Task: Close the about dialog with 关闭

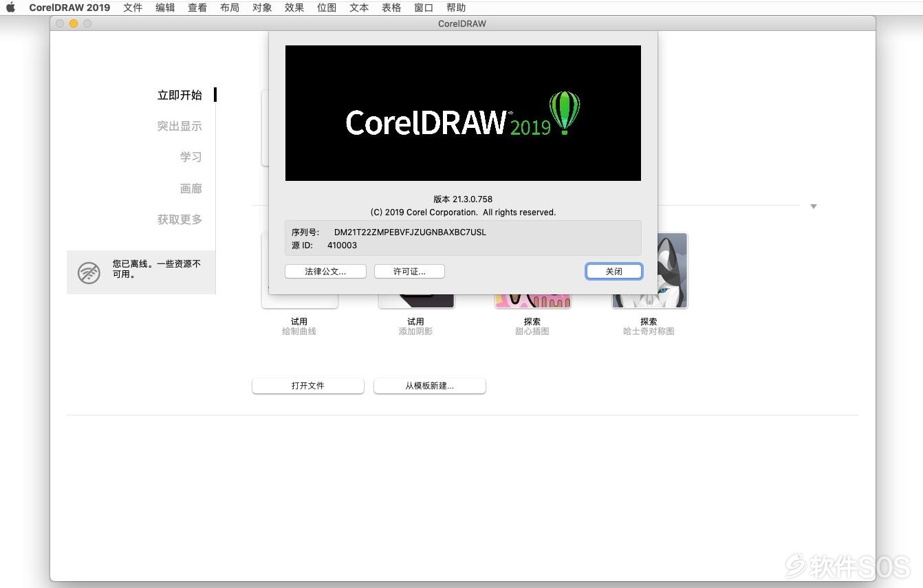Action: [614, 272]
